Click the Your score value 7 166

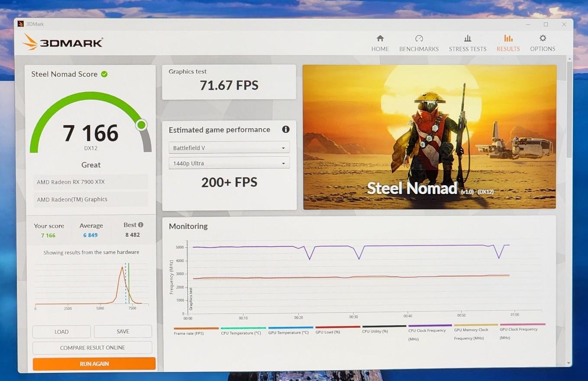(x=48, y=236)
